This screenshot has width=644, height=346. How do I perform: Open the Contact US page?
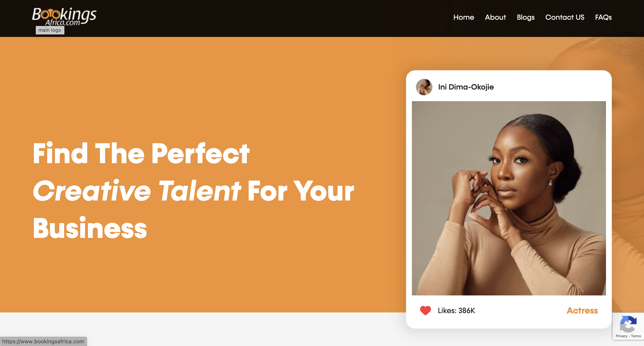click(564, 17)
